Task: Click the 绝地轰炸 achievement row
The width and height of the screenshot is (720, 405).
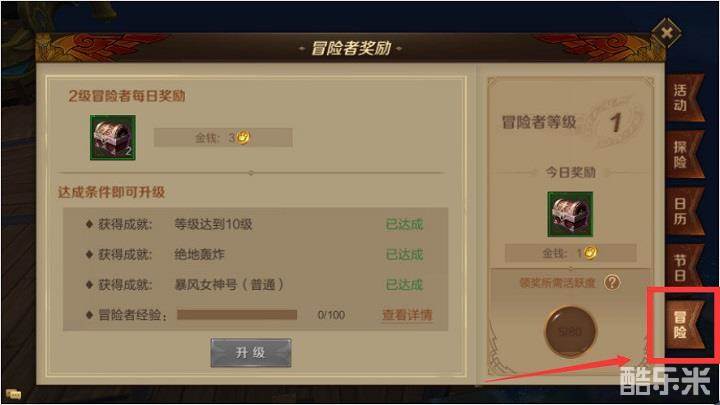Action: 255,254
